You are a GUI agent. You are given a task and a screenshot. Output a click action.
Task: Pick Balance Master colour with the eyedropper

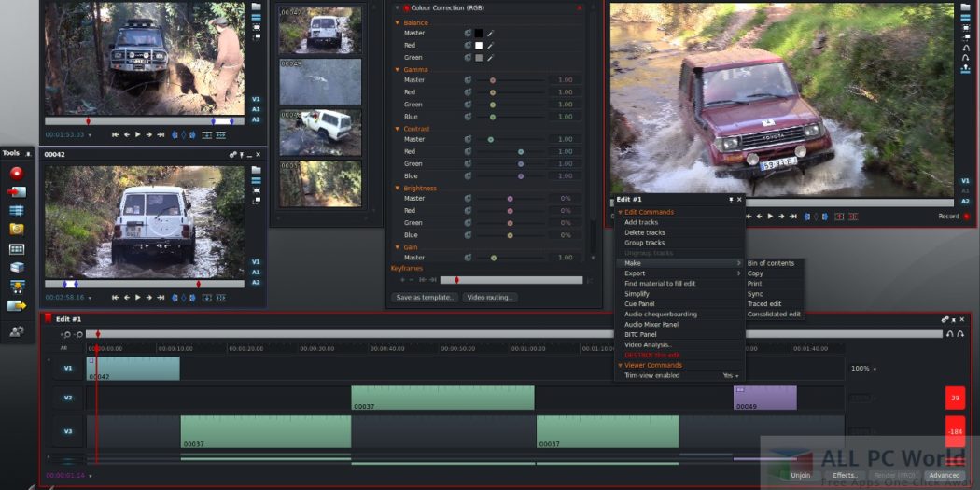click(491, 33)
